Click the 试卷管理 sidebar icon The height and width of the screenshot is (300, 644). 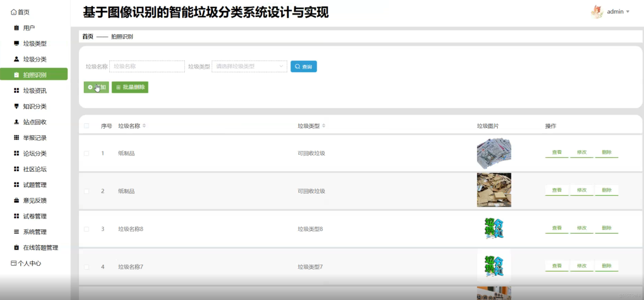[16, 216]
